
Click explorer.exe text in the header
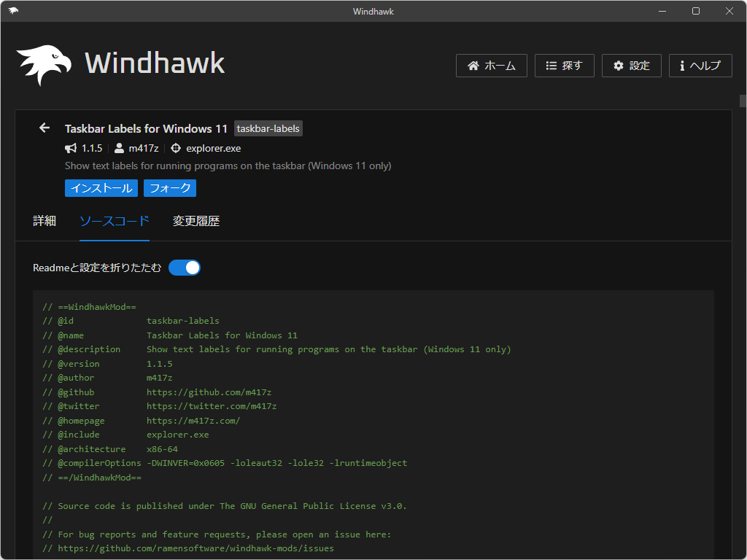click(214, 149)
